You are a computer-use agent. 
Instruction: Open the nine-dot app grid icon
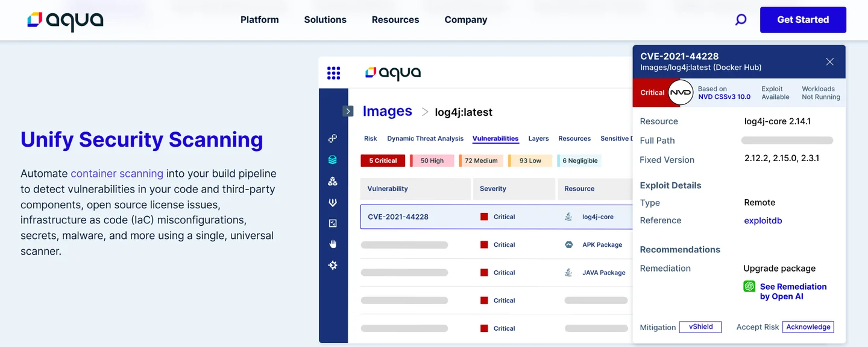click(x=333, y=73)
